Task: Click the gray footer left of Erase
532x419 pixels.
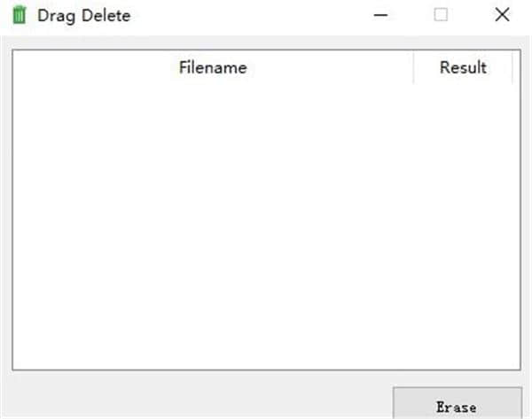Action: tap(195, 397)
